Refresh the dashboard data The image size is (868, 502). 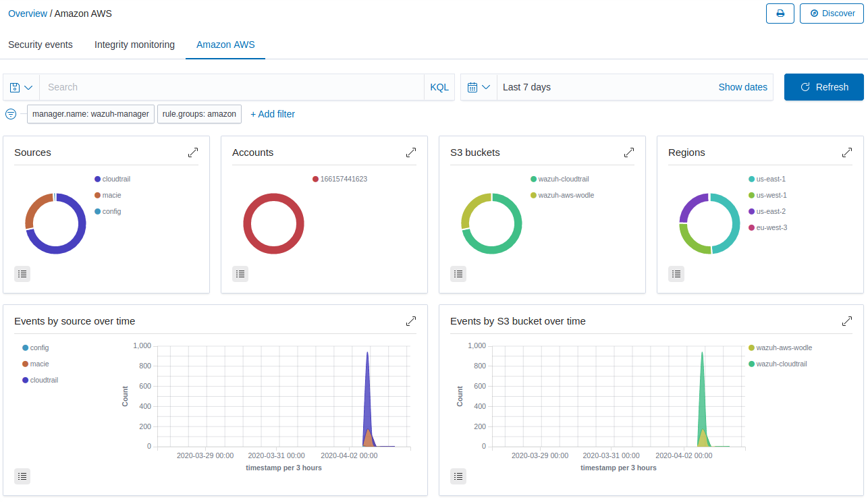click(x=823, y=87)
